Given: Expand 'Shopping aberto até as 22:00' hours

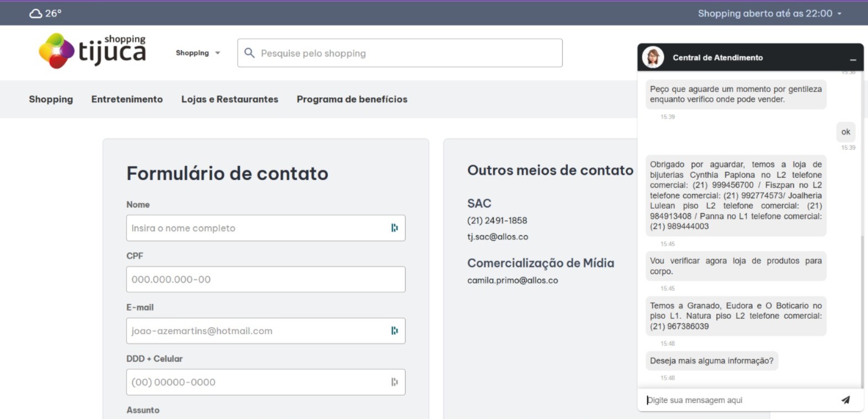Looking at the screenshot, I should [770, 13].
